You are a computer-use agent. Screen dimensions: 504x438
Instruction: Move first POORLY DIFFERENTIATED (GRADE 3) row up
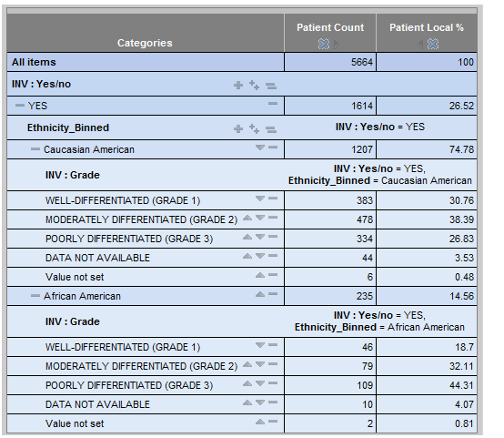click(247, 237)
